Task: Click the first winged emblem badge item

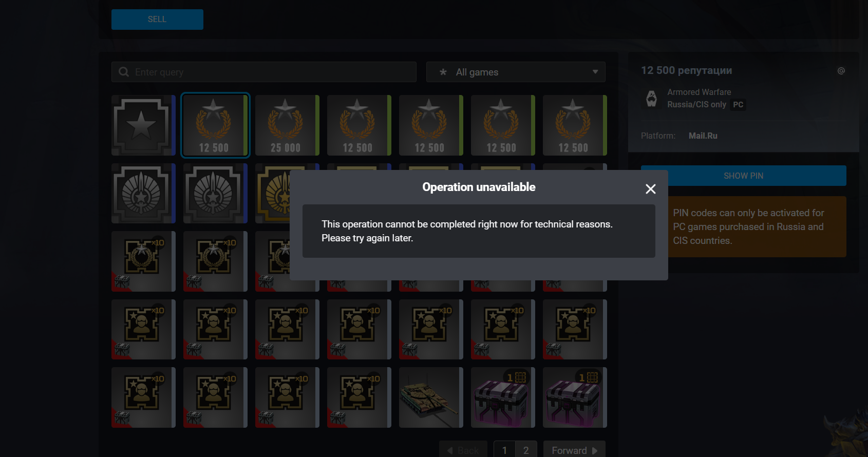Action: click(143, 194)
